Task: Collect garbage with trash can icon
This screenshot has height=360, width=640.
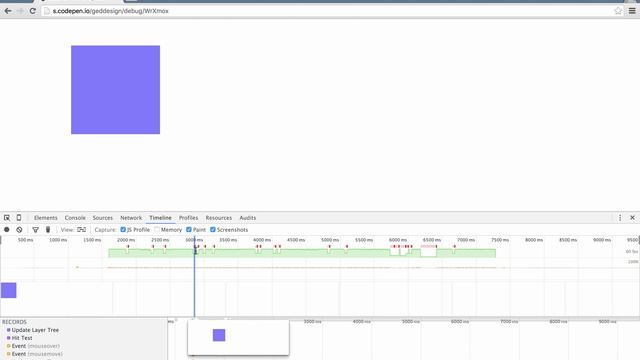Action: [48, 230]
